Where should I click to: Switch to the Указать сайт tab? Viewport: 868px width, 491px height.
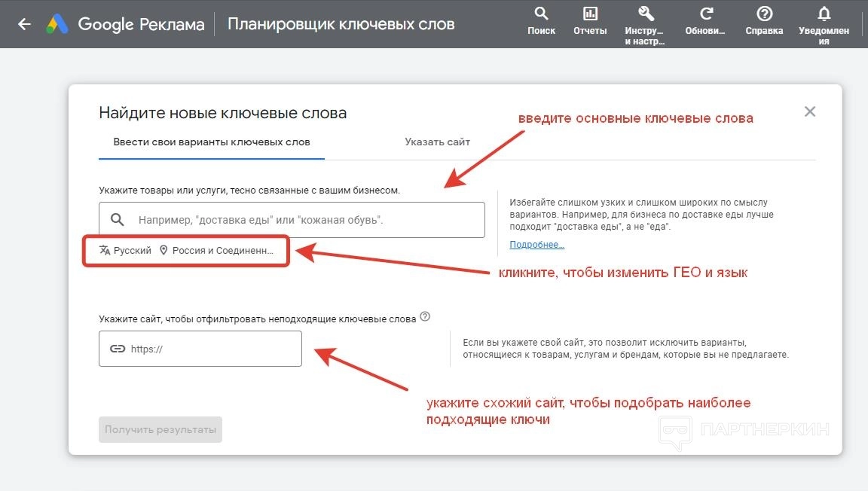437,142
